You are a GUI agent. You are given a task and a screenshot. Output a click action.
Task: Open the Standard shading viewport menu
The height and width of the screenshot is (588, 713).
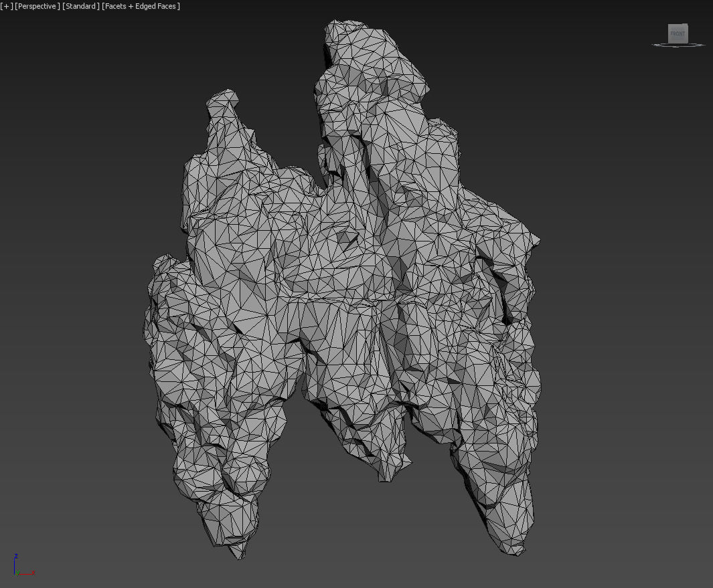click(x=81, y=7)
